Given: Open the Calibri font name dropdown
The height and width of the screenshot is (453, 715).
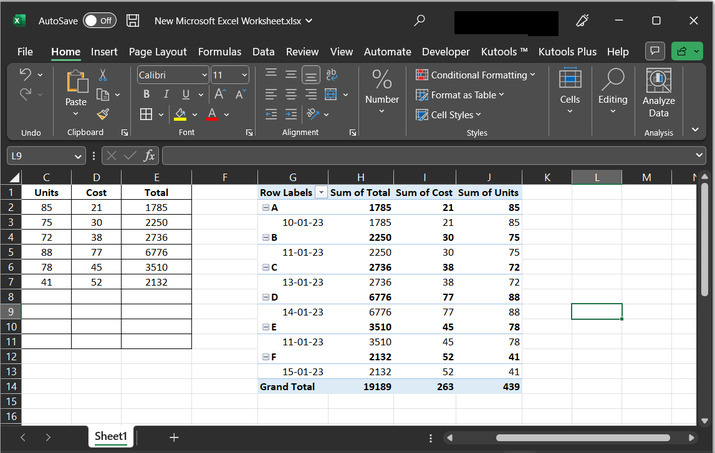Looking at the screenshot, I should point(204,75).
